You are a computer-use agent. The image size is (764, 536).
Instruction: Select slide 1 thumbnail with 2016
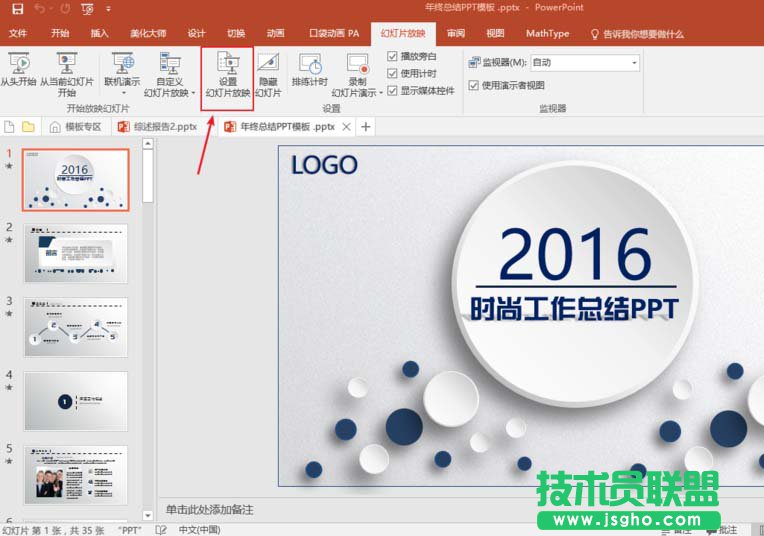tap(76, 180)
